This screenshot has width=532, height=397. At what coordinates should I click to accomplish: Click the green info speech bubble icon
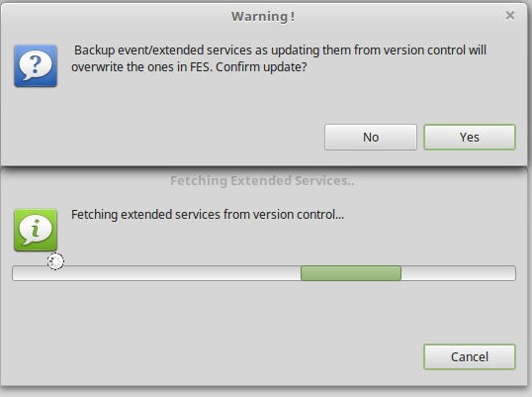click(36, 230)
